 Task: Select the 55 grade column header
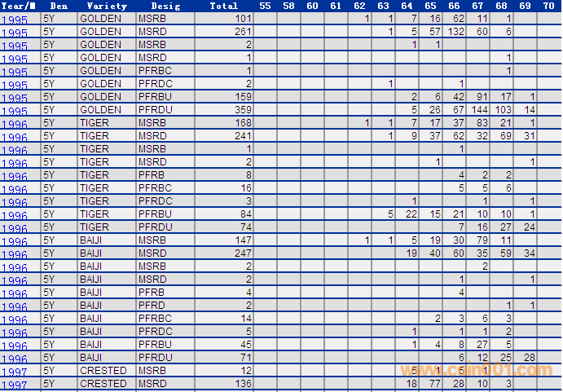click(265, 6)
